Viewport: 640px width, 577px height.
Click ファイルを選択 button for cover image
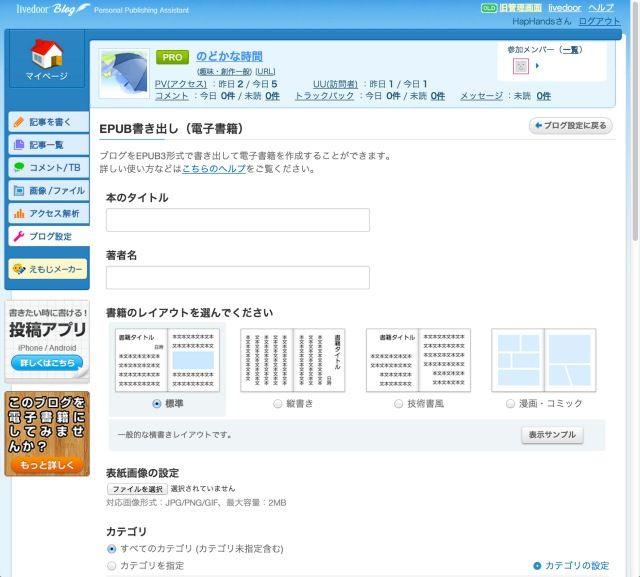click(137, 489)
